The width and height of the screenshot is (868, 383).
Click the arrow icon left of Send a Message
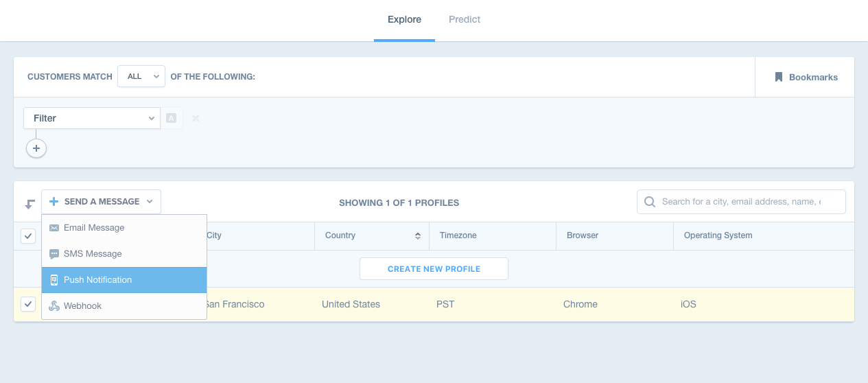coord(30,203)
